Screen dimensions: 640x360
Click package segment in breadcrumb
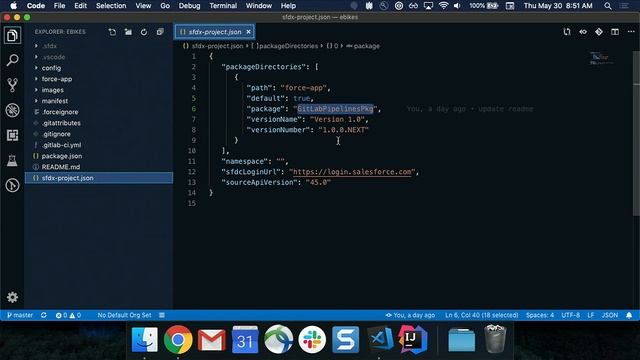[363, 46]
